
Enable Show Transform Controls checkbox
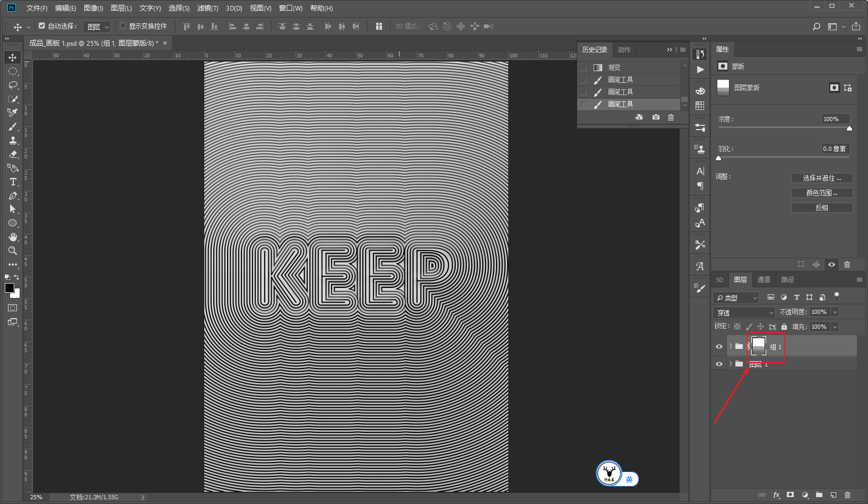tap(123, 25)
